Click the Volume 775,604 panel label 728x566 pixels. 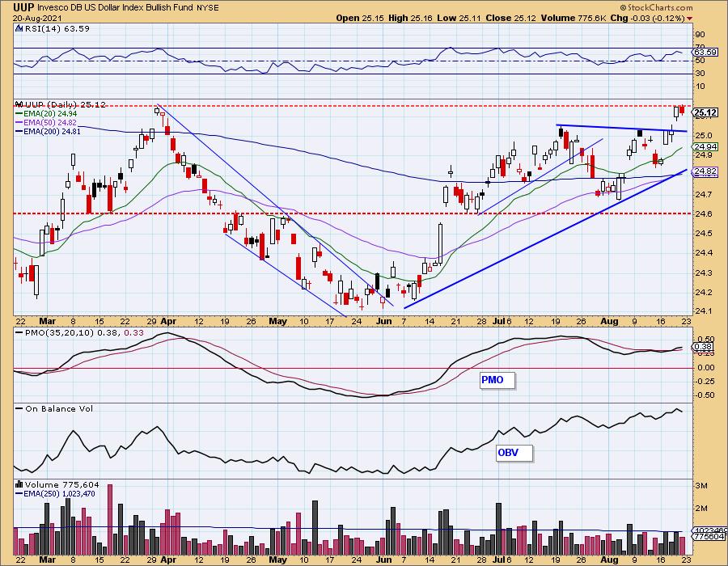[x=61, y=485]
